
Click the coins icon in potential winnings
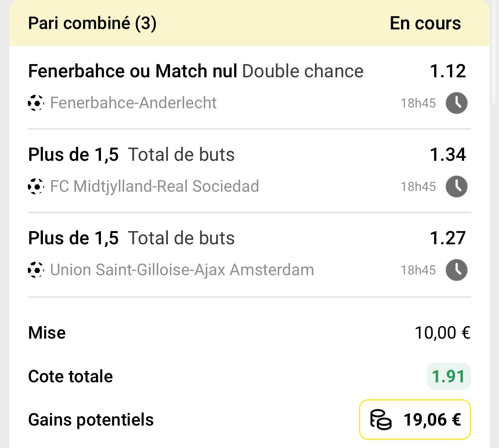pyautogui.click(x=381, y=420)
